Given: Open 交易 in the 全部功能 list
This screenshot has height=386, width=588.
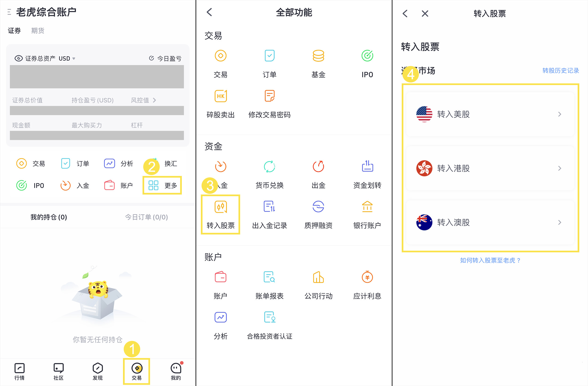Looking at the screenshot, I should pos(221,64).
